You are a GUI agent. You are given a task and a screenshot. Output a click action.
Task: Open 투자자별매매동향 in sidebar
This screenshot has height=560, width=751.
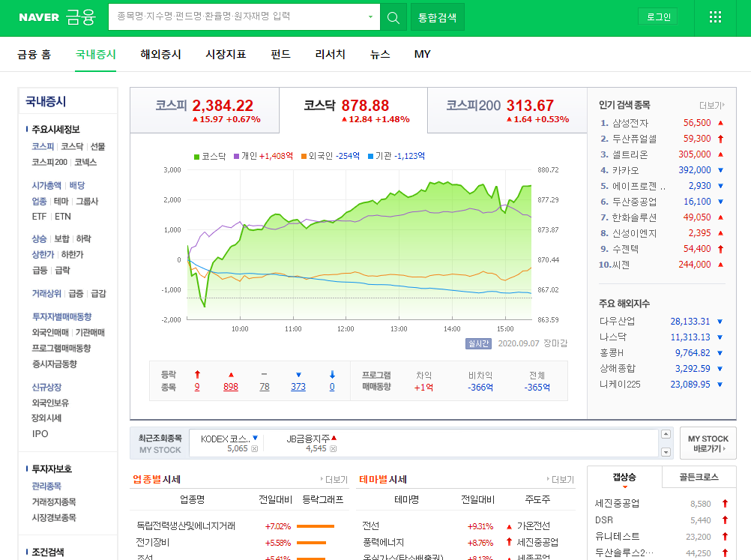(x=61, y=317)
